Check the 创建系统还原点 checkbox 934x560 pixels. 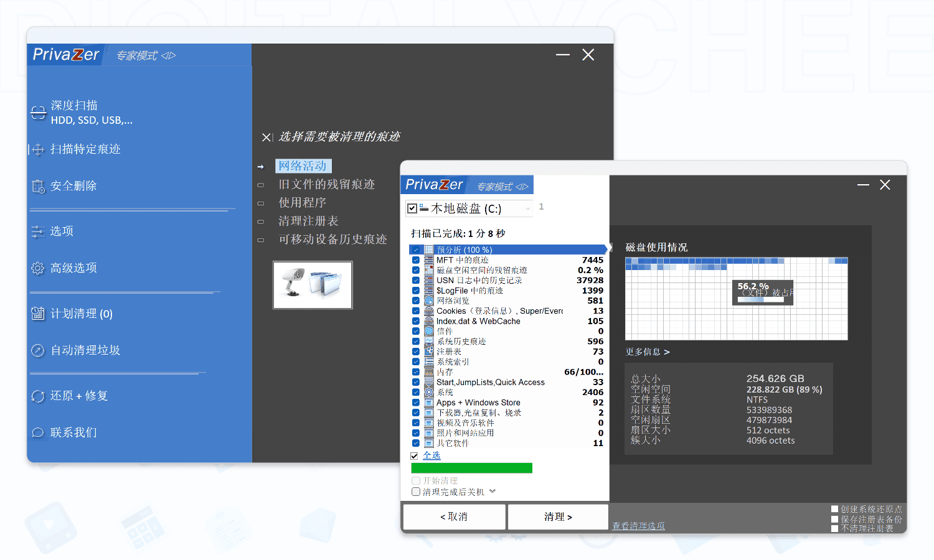835,509
